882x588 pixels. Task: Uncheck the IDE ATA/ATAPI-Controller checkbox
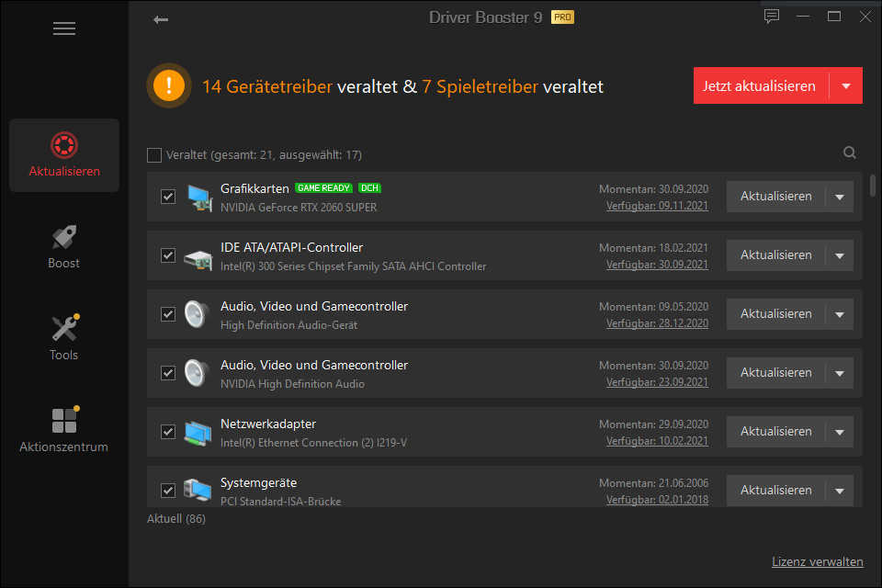pyautogui.click(x=167, y=254)
